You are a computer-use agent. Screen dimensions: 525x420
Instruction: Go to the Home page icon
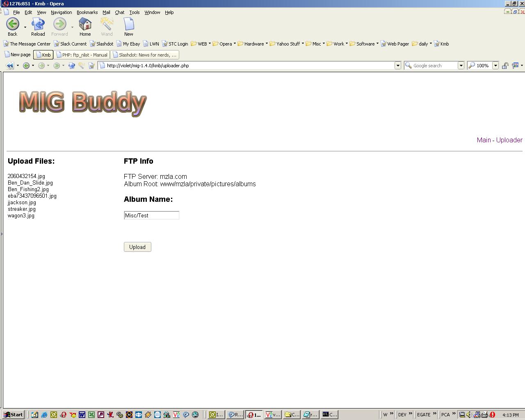pos(85,27)
